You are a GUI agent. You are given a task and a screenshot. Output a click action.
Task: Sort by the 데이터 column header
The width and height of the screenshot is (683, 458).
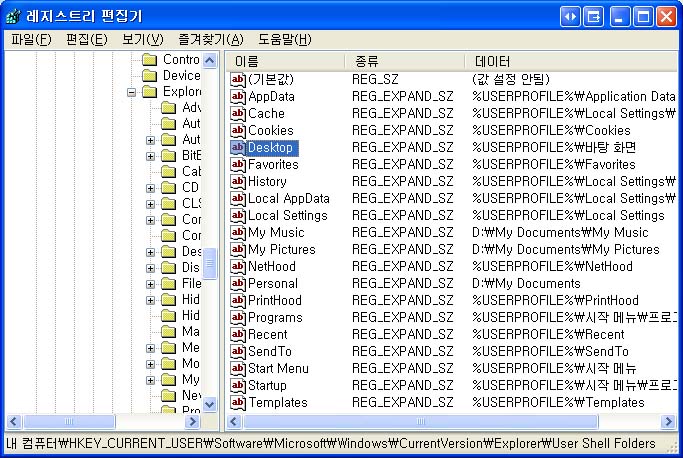point(571,61)
